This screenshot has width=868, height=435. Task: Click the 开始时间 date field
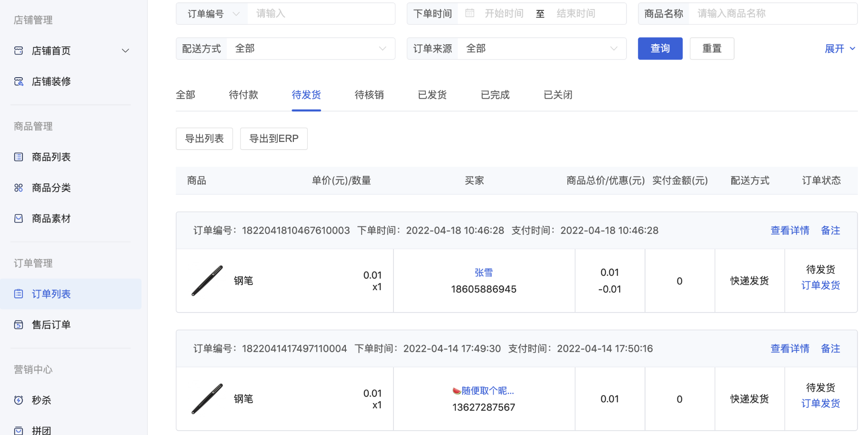point(504,14)
